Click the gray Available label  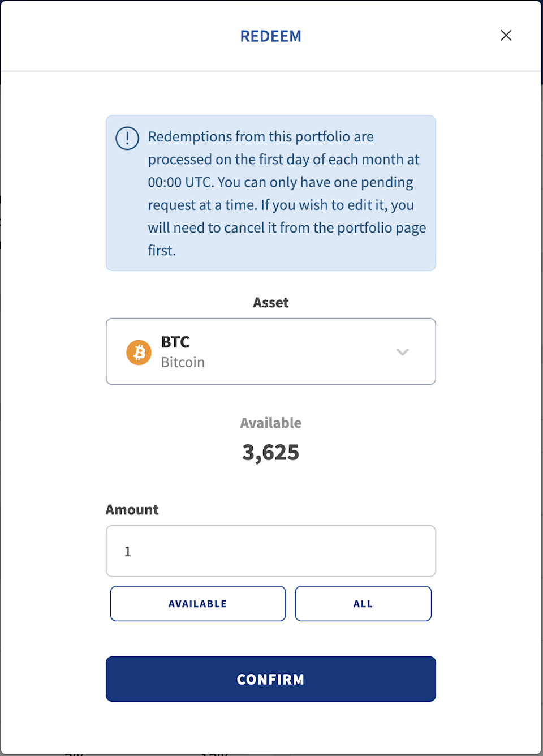(x=270, y=423)
